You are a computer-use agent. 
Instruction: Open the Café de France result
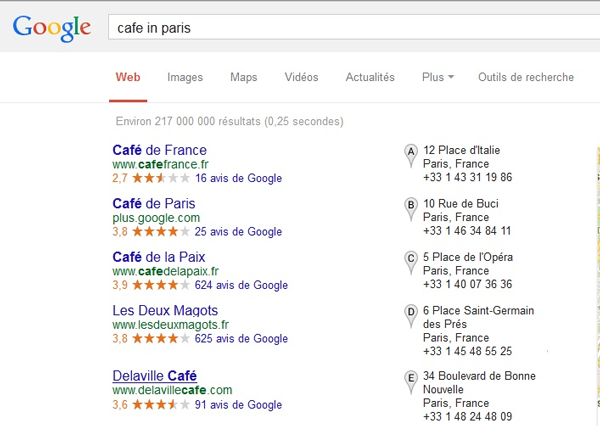click(x=160, y=150)
